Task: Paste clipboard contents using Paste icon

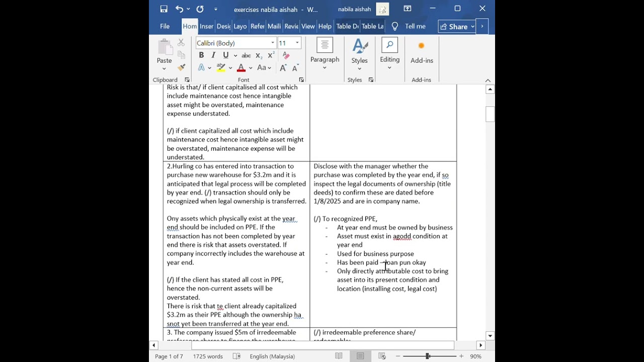Action: [x=165, y=47]
